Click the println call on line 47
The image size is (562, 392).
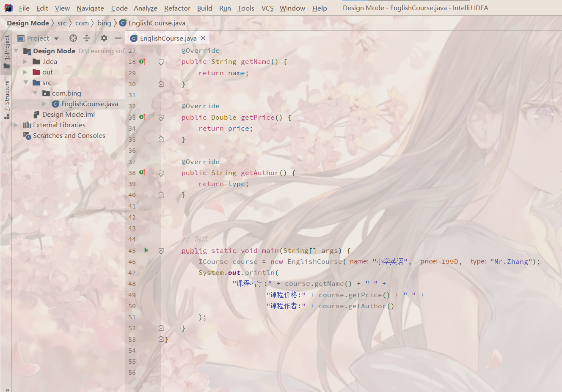pos(260,273)
